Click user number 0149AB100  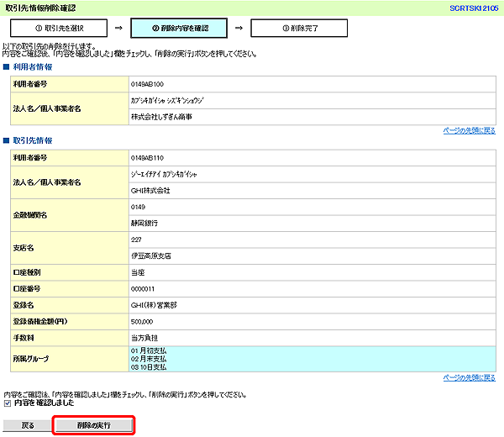pos(147,84)
